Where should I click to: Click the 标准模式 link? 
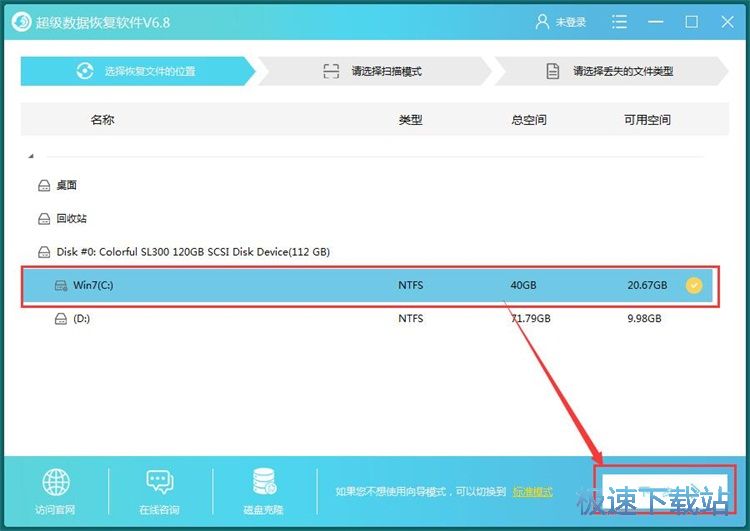click(x=532, y=492)
